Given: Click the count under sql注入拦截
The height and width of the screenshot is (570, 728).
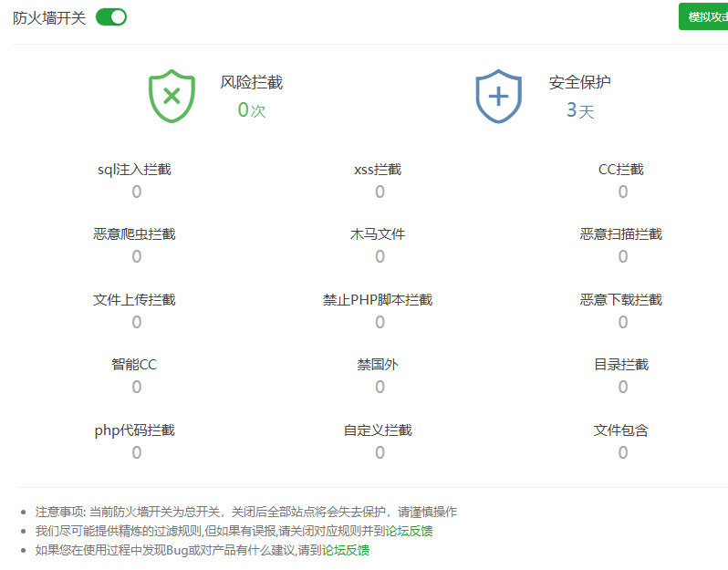Looking at the screenshot, I should (x=137, y=192).
